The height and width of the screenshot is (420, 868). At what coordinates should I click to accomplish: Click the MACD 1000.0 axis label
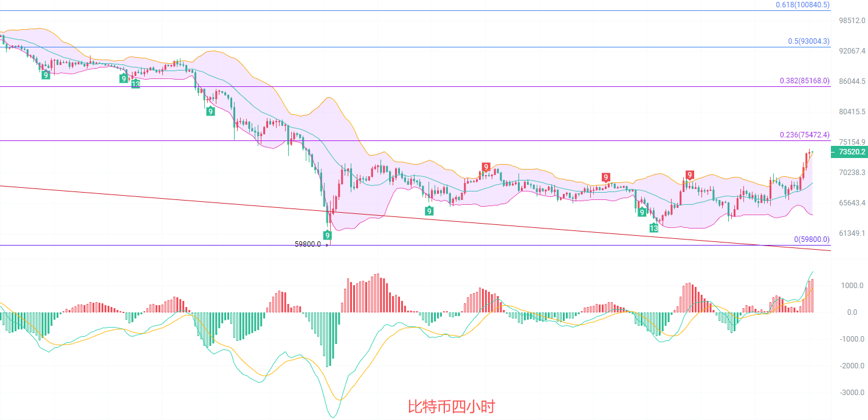(853, 286)
